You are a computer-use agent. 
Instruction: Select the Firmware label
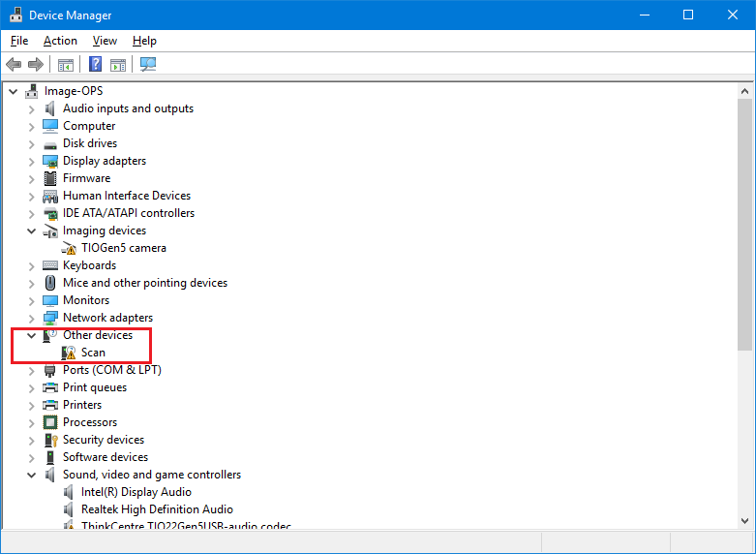pyautogui.click(x=87, y=178)
